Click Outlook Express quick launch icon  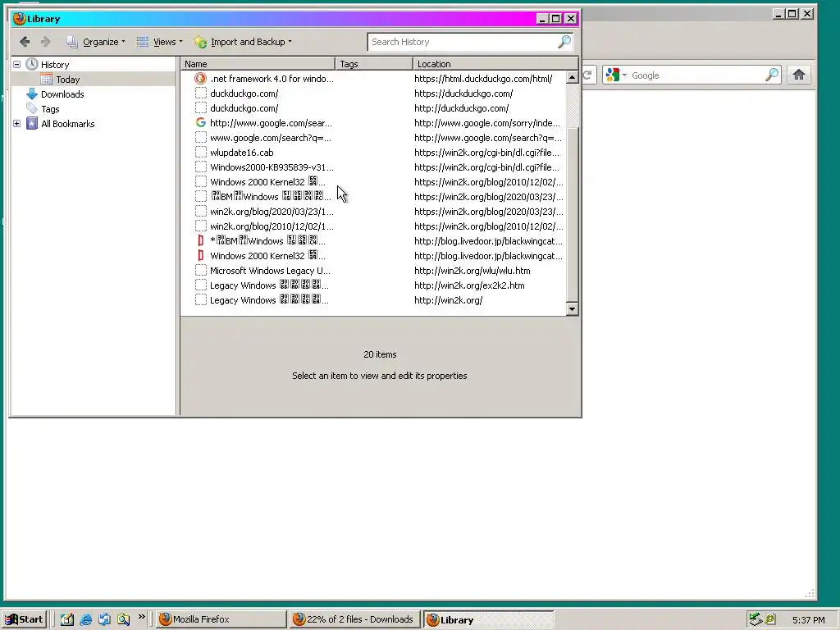(104, 619)
